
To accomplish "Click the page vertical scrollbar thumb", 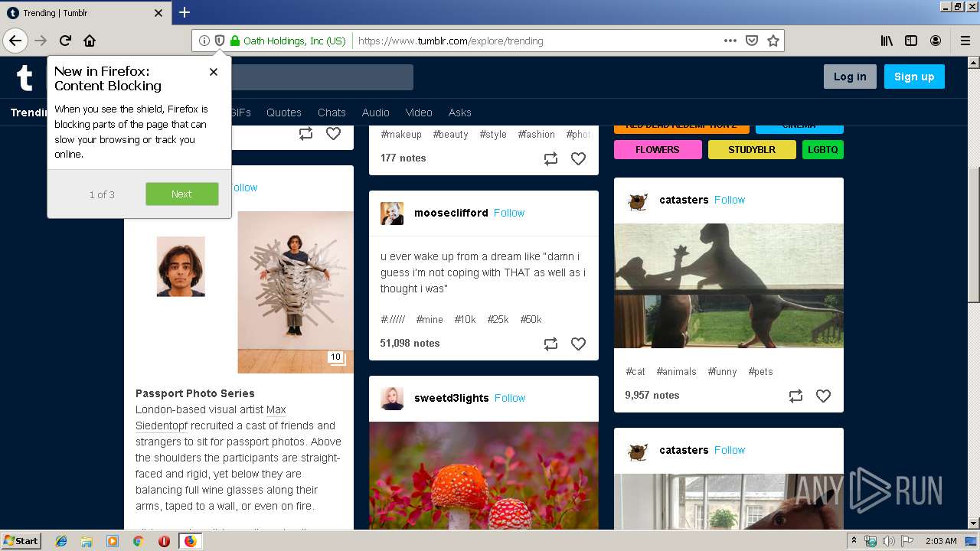I will coord(973,233).
